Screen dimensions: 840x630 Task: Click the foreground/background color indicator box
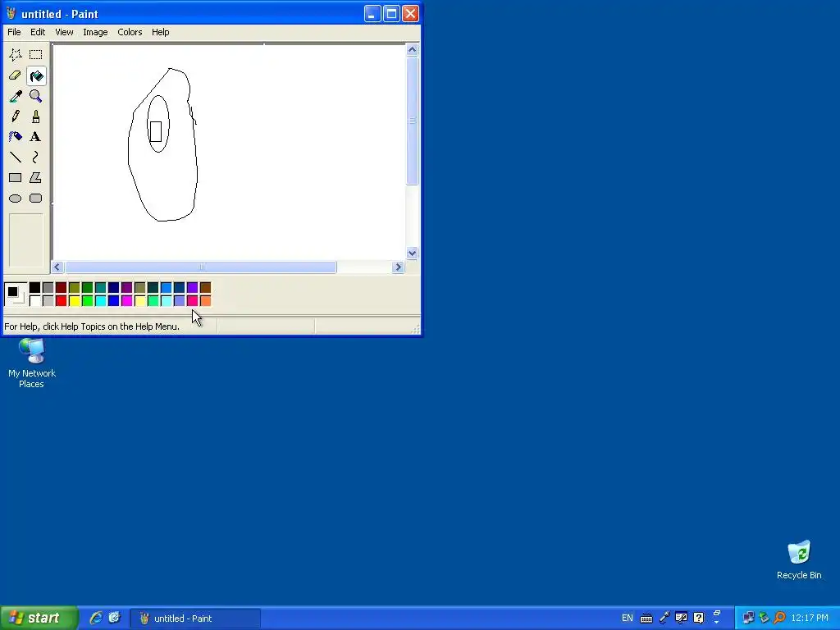[x=16, y=294]
